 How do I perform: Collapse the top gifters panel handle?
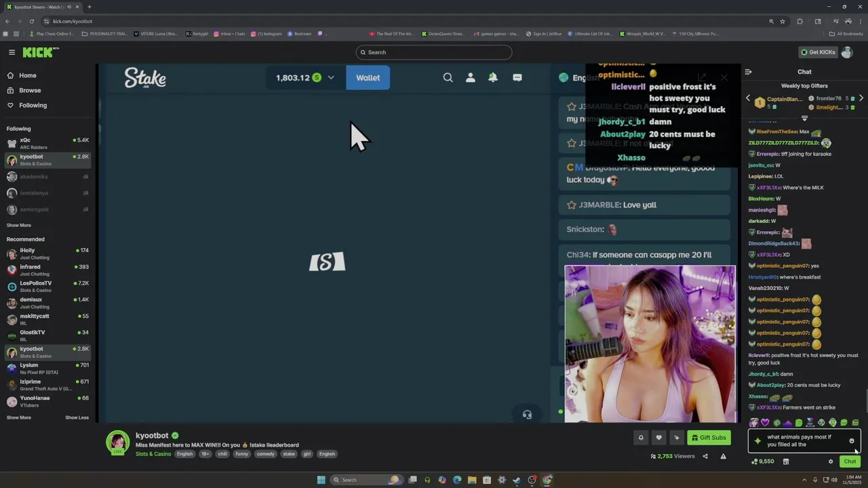tap(804, 118)
